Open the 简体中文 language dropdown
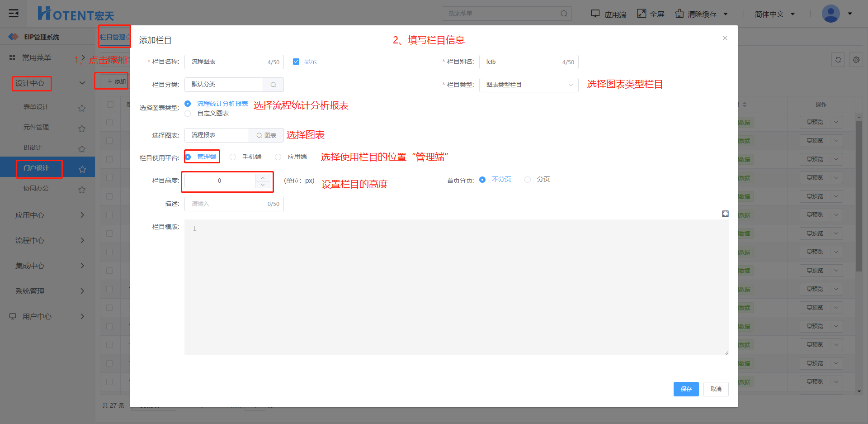The width and height of the screenshot is (868, 424). coord(774,14)
